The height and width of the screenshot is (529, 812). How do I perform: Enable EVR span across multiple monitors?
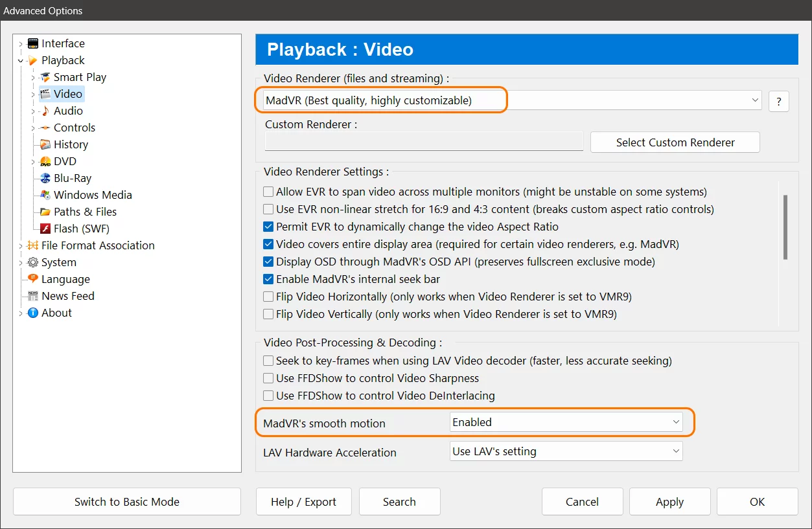click(x=268, y=192)
